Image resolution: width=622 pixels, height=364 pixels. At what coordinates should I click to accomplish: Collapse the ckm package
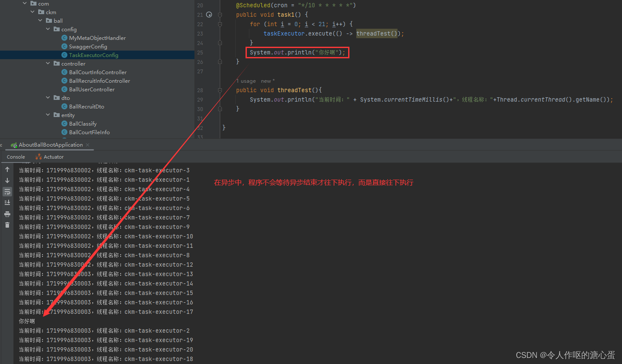33,12
